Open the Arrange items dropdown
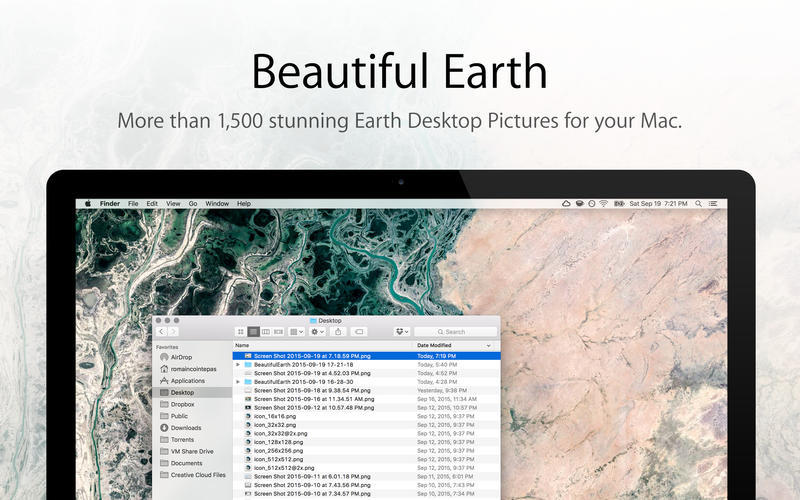Viewport: 800px width, 500px height. (297, 331)
